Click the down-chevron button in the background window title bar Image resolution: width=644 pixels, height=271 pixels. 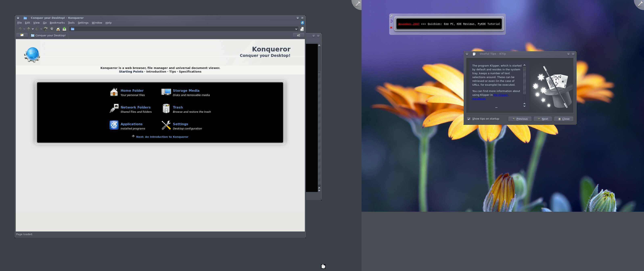tap(314, 36)
